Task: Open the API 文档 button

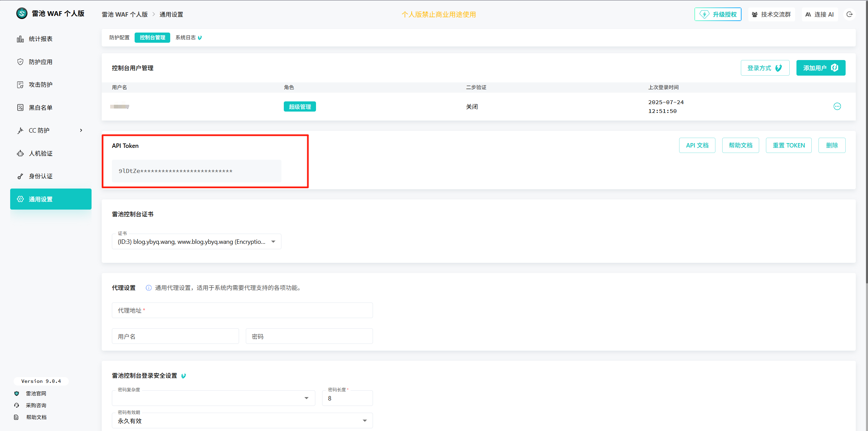Action: 697,145
